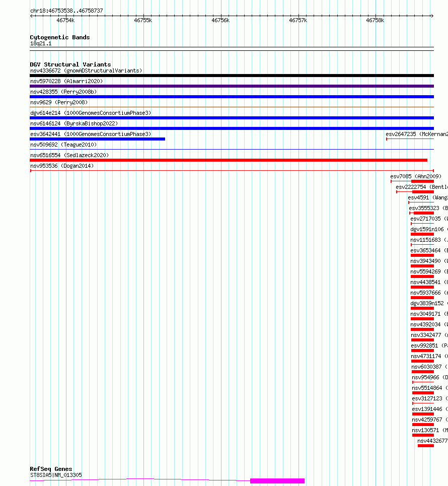Open esv3642441 1000GenomesConsortiumPhase3 label
Screen dimensions: 448x486
(91, 134)
